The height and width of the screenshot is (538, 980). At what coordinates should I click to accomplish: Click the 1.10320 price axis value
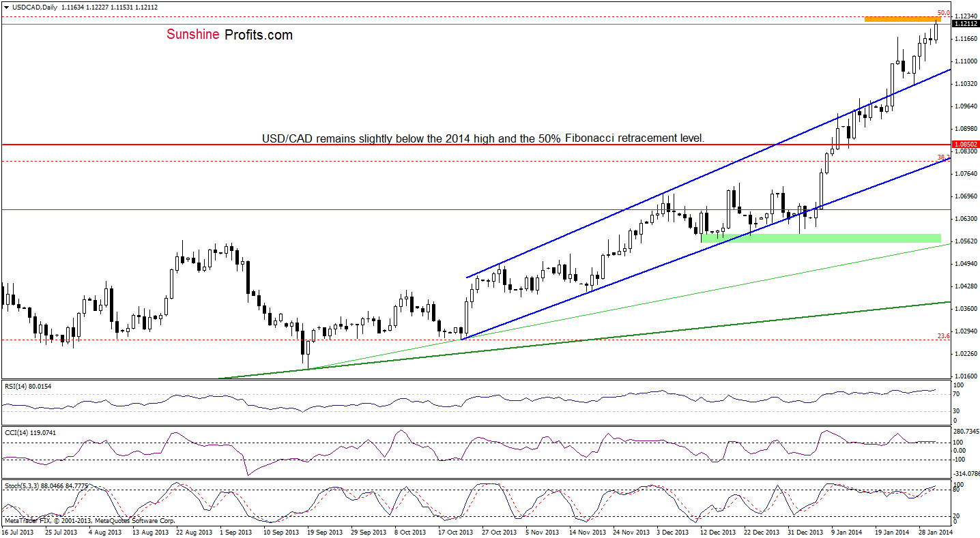(966, 84)
